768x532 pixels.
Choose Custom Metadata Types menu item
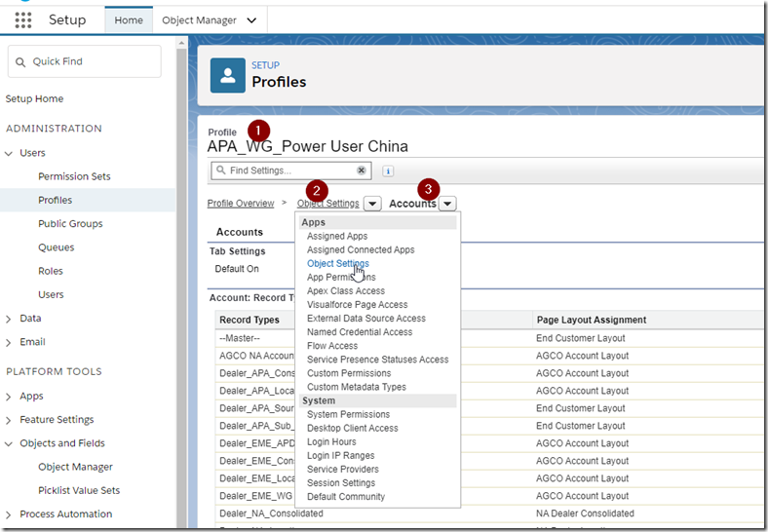357,387
